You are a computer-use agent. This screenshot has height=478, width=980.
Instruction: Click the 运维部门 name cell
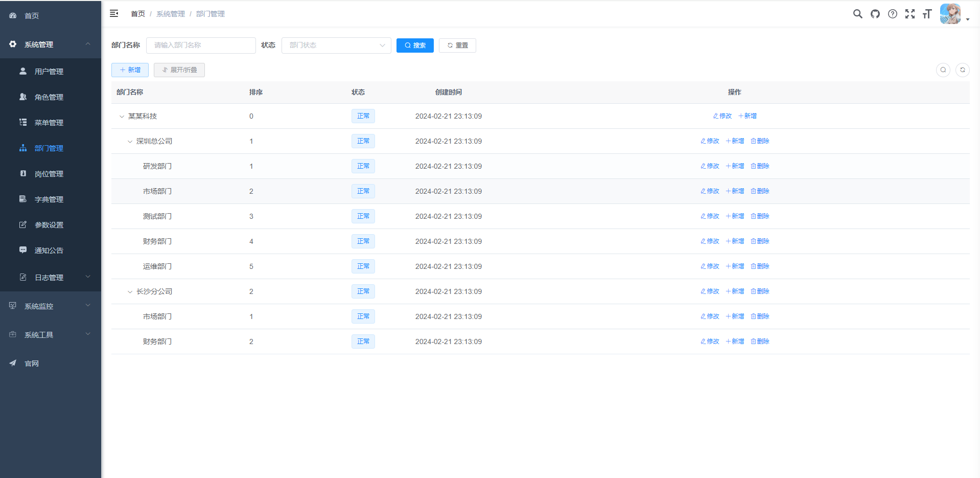click(x=157, y=266)
